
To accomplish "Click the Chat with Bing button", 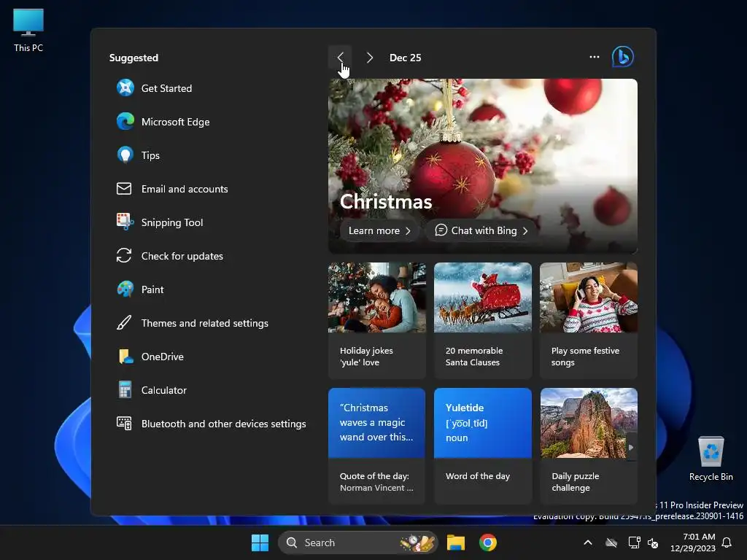I will (481, 230).
